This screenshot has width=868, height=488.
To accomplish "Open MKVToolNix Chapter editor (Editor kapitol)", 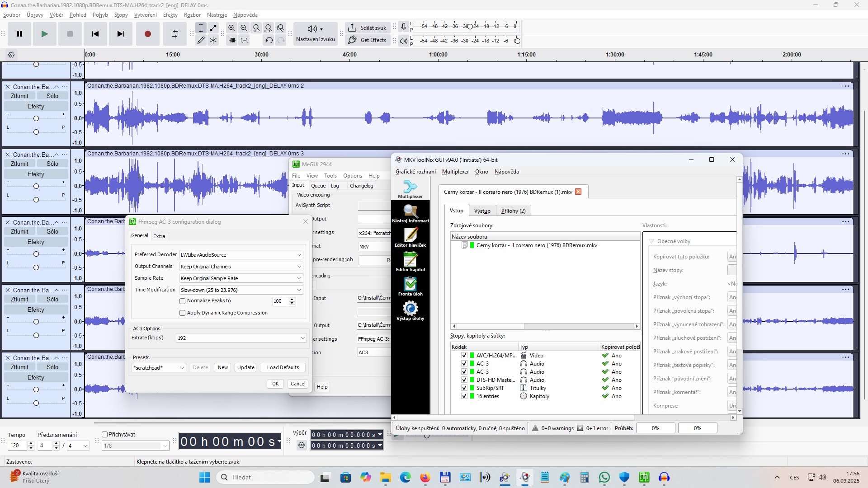I will [x=410, y=262].
